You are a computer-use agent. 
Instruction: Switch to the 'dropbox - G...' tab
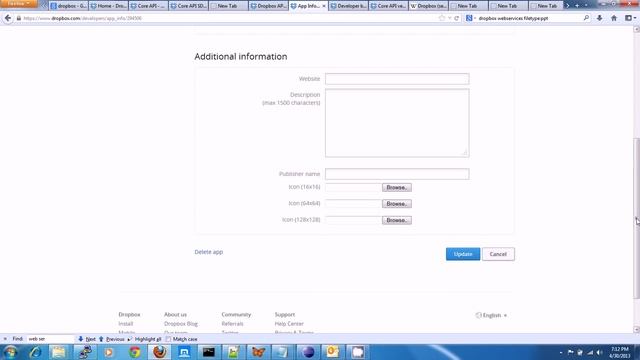[x=69, y=6]
